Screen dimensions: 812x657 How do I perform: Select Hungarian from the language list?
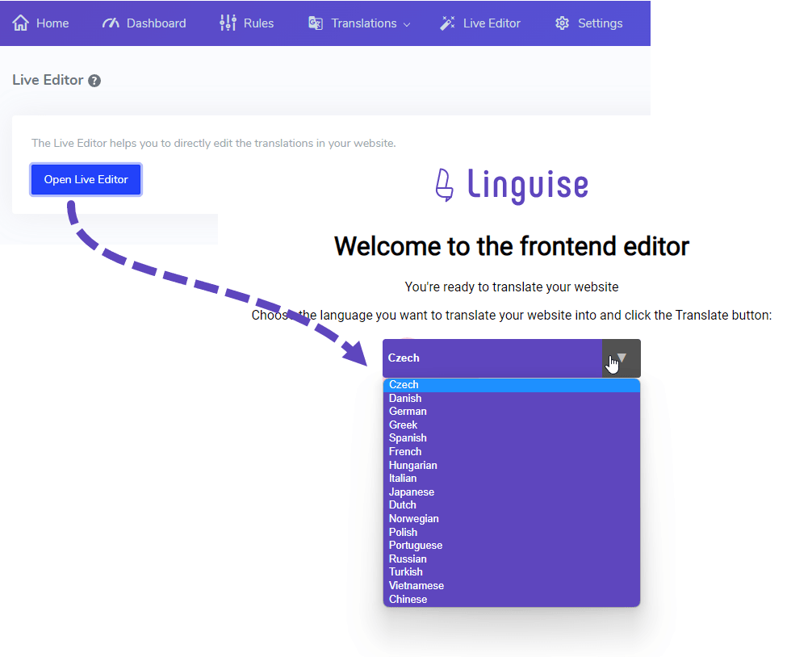(x=512, y=466)
